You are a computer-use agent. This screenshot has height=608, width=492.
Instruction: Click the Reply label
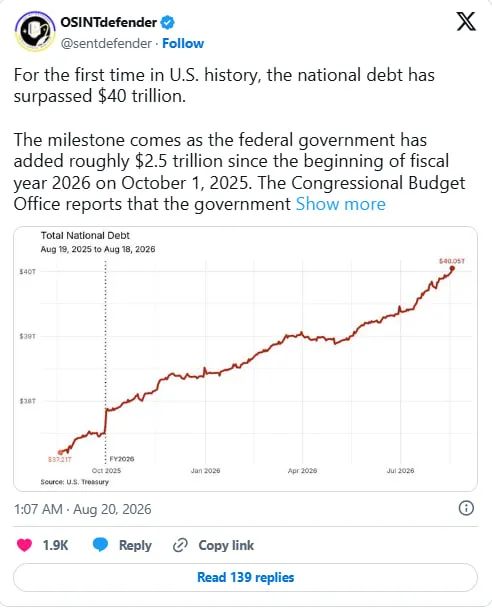pyautogui.click(x=135, y=545)
